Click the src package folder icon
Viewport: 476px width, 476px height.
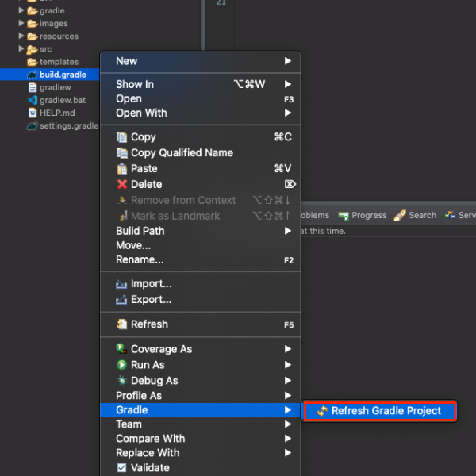pyautogui.click(x=33, y=49)
